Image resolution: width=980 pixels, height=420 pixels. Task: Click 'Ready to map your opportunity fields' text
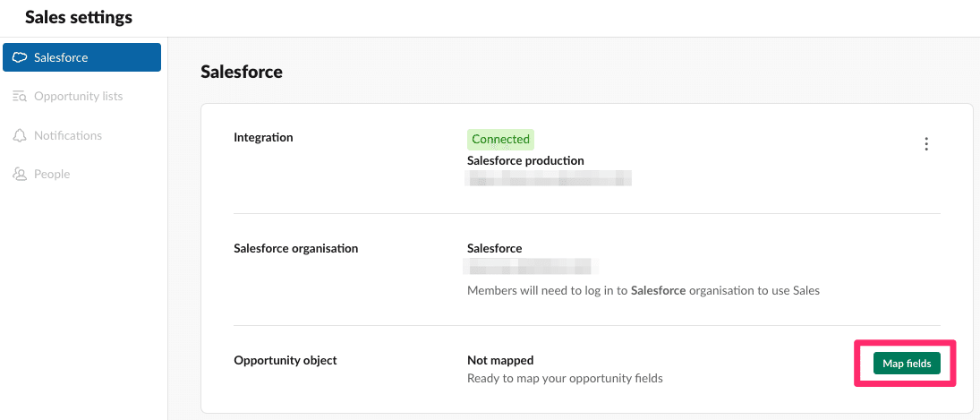[565, 378]
